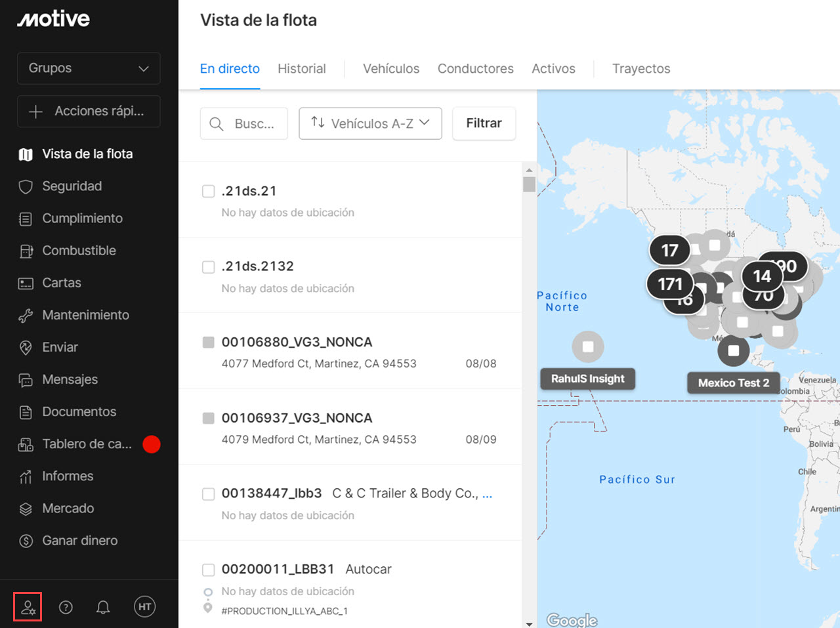Select vehicle name 00106880_VG3_NONCA
The width and height of the screenshot is (840, 628).
[x=297, y=342]
